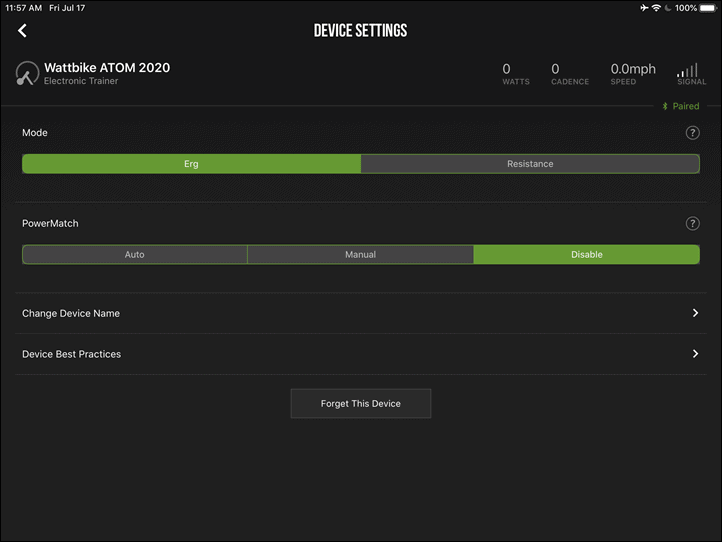Tap the airplane mode icon in status bar
This screenshot has width=722, height=542.
(x=644, y=8)
